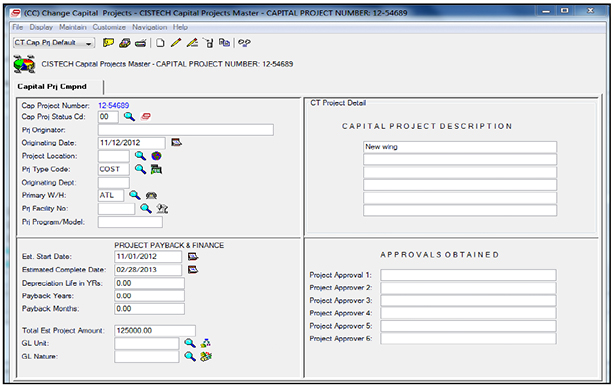The width and height of the screenshot is (615, 389).
Task: Click project number link 12-54689
Action: (x=113, y=105)
